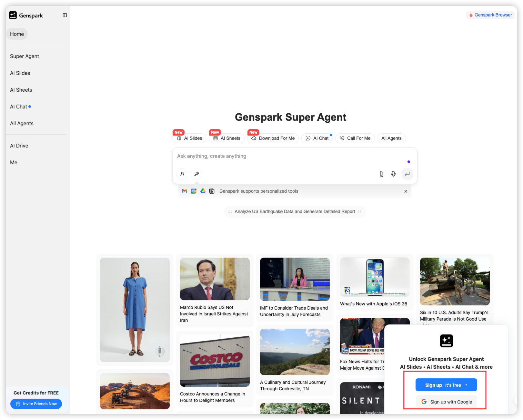Image resolution: width=523 pixels, height=420 pixels.
Task: Open All Agents in the sidebar
Action: tap(22, 123)
